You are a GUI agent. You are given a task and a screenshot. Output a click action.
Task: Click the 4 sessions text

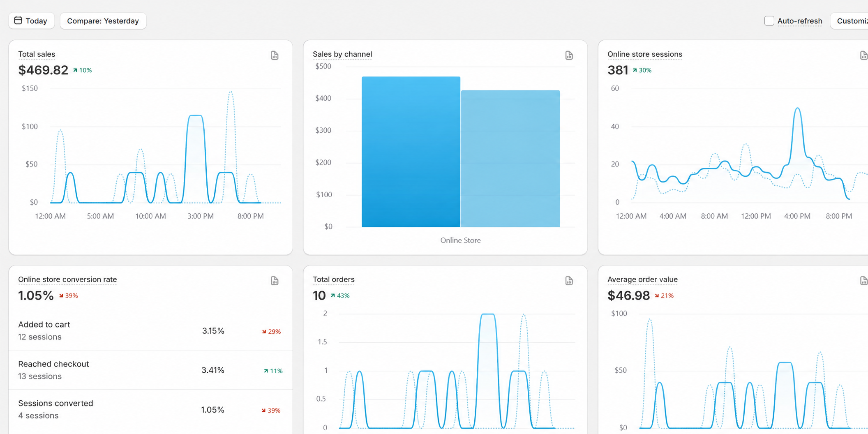[x=38, y=416]
